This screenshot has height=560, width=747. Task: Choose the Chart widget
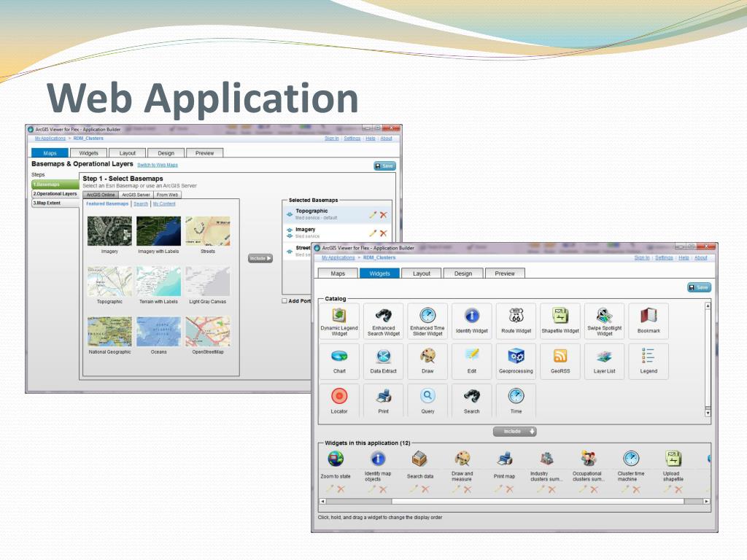coord(339,362)
